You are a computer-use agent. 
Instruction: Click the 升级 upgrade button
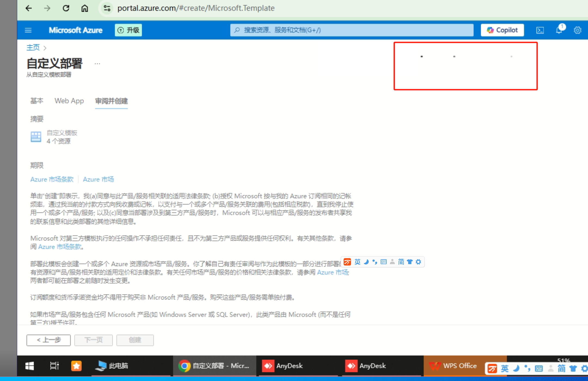coord(128,30)
